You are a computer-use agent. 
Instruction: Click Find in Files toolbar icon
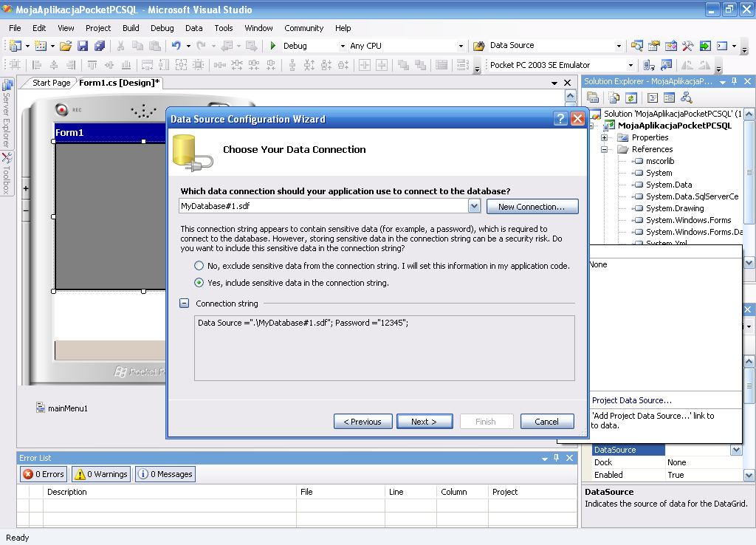[x=478, y=46]
